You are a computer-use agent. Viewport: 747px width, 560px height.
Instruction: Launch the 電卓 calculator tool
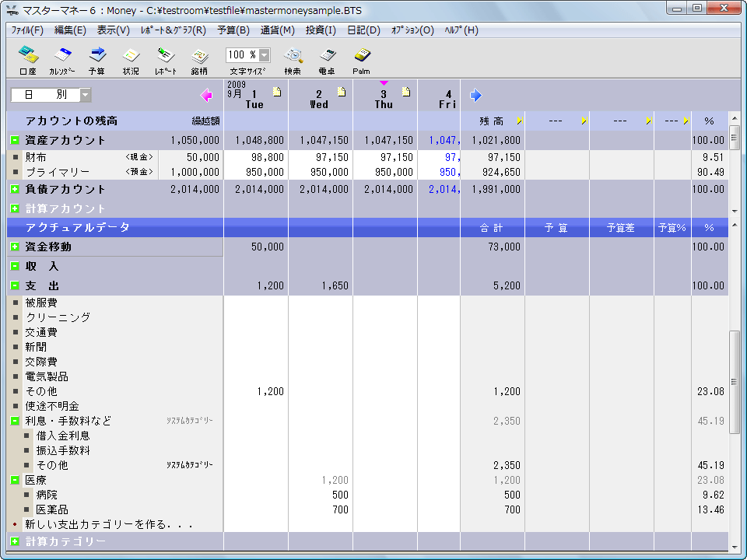pos(327,61)
